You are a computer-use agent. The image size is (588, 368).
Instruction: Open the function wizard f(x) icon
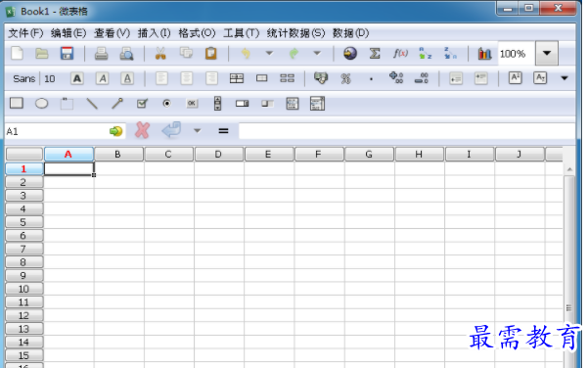400,53
